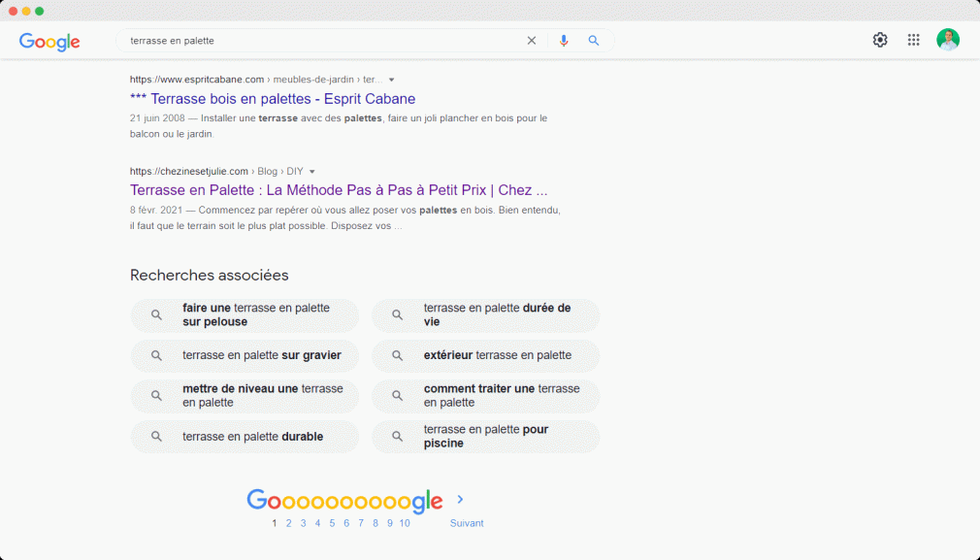Click the '21 juin 2008' snippet date
The height and width of the screenshot is (560, 980).
coord(157,118)
